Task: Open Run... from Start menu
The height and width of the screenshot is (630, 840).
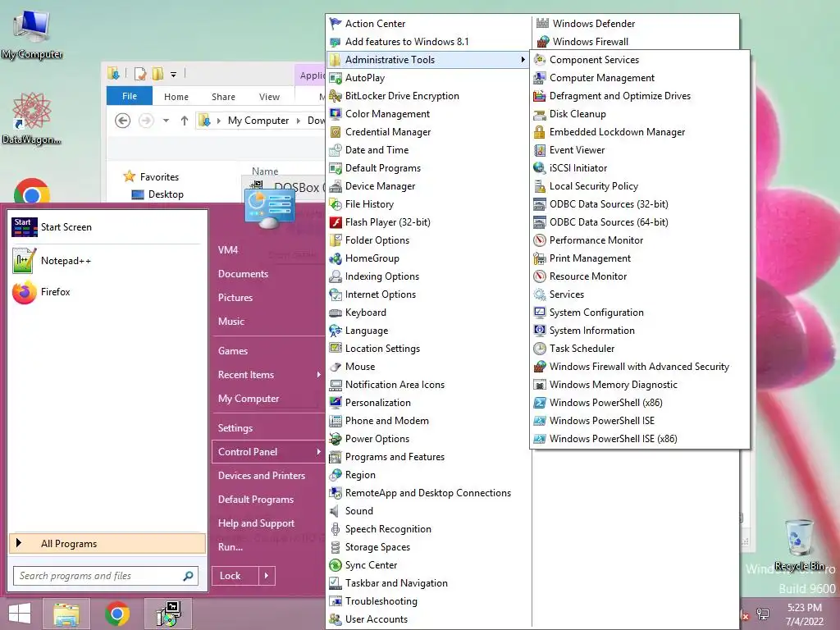Action: [x=231, y=547]
